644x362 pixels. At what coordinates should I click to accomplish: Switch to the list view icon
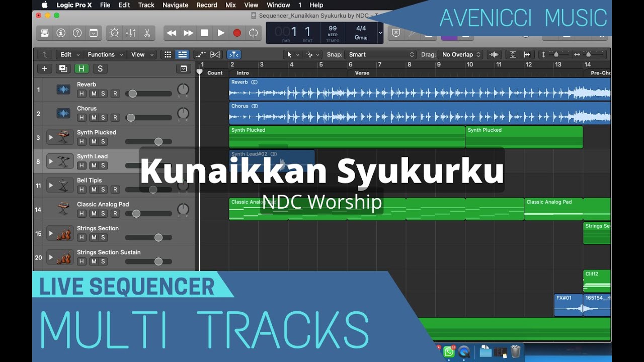pos(182,54)
